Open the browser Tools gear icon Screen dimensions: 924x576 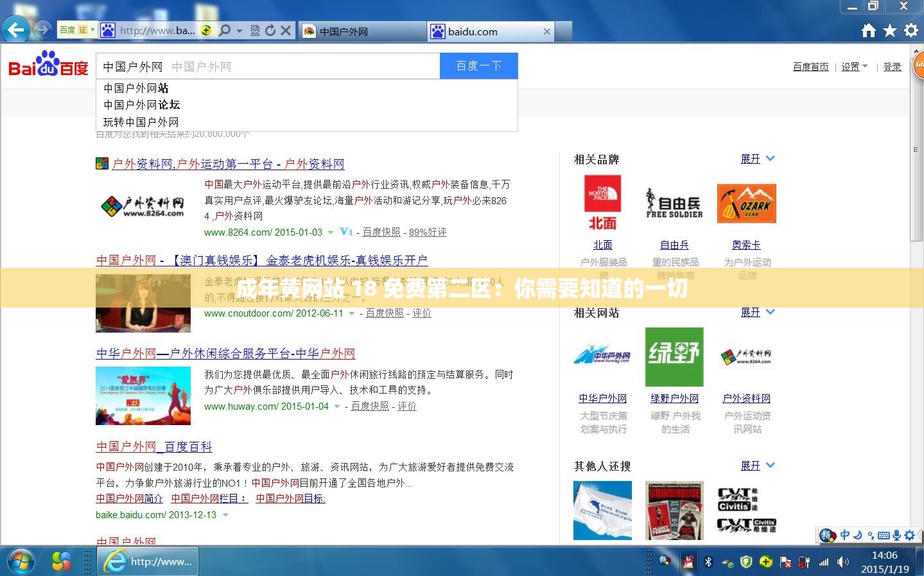pos(911,30)
